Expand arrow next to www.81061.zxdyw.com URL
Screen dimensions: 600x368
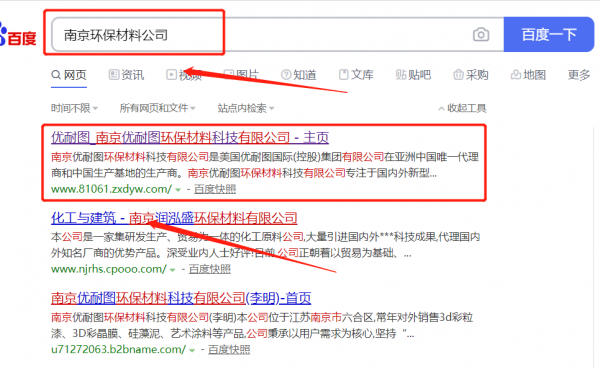pyautogui.click(x=178, y=190)
